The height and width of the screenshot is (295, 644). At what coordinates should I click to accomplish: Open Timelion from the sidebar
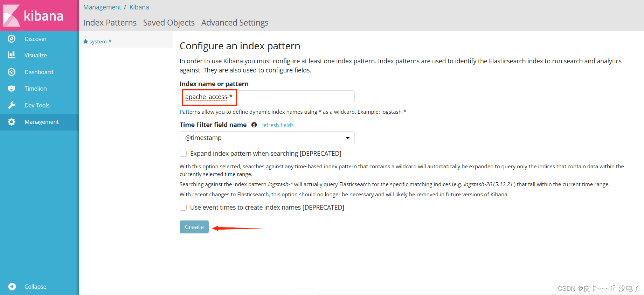(x=36, y=89)
